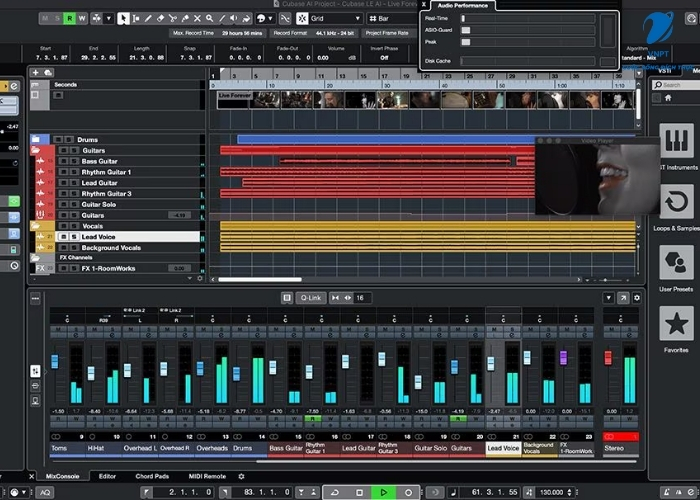The image size is (700, 500).
Task: Select the Audio Performance tab
Action: click(462, 5)
